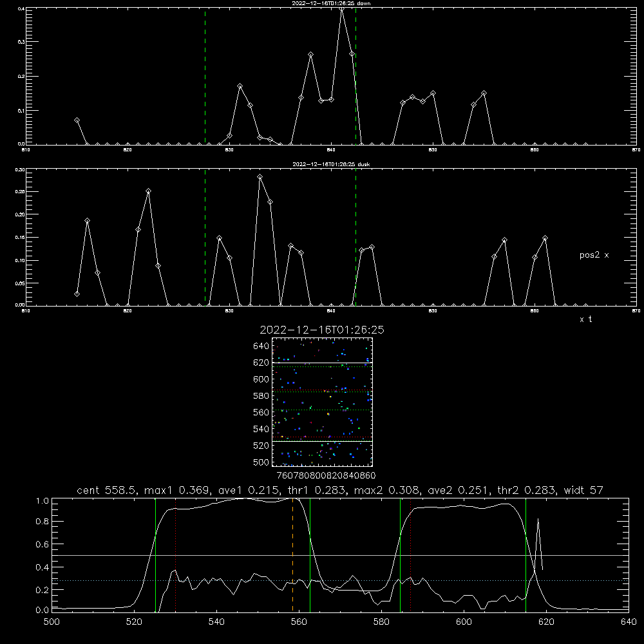
Task: Click y-axis label 580 on image panel
Action: [261, 396]
